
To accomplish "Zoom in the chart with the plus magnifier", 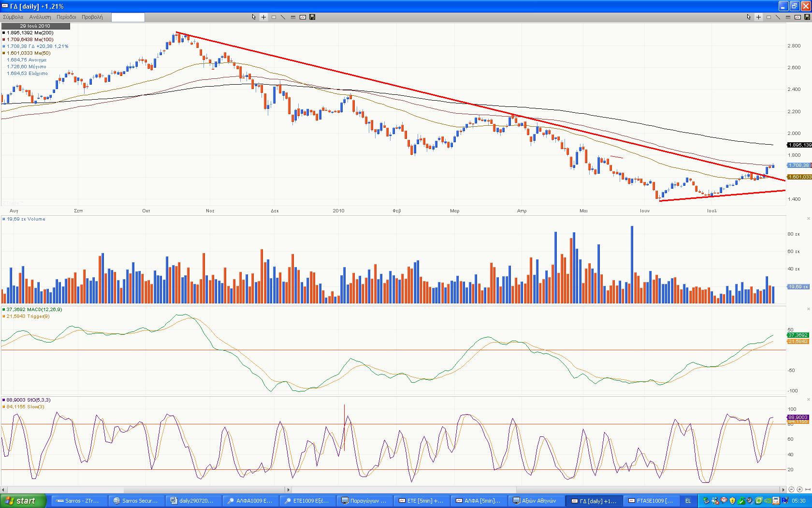I will point(799,490).
